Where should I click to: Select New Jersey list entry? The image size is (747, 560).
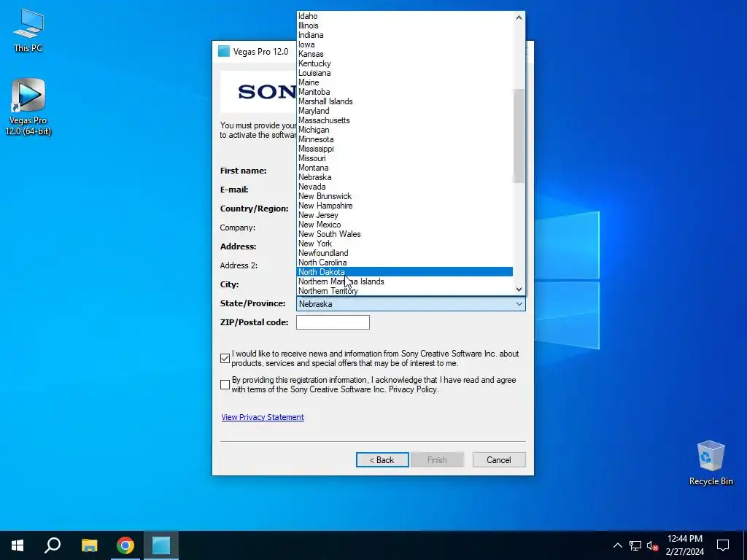point(404,215)
